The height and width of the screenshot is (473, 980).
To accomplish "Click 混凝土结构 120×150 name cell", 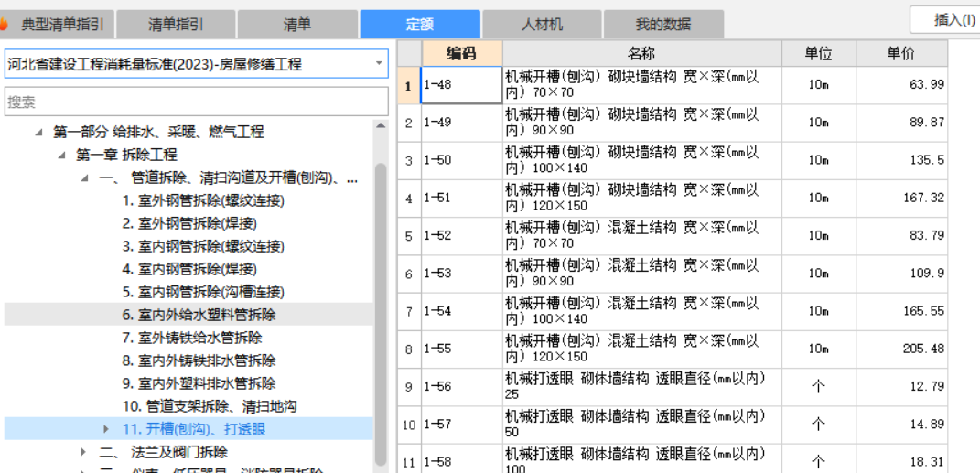I will pos(641,349).
